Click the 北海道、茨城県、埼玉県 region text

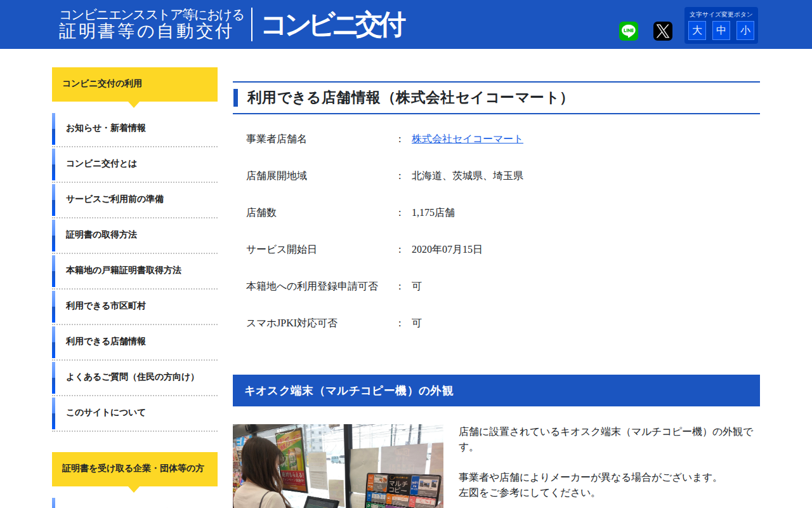(468, 176)
